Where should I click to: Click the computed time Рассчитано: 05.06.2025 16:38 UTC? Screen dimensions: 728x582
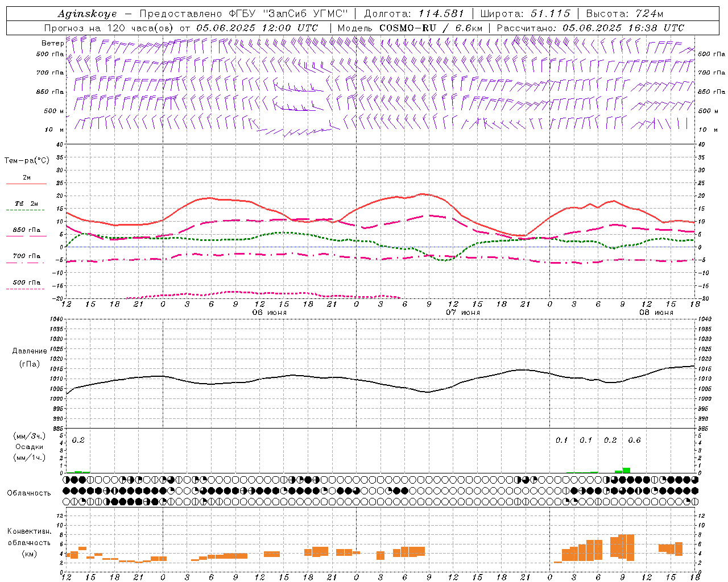(590, 28)
